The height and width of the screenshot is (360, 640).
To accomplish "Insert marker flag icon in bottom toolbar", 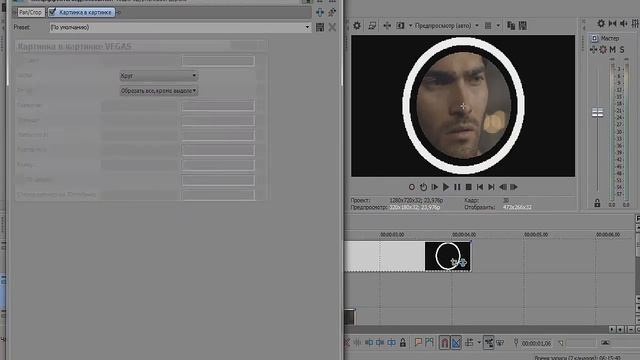I will point(418,343).
